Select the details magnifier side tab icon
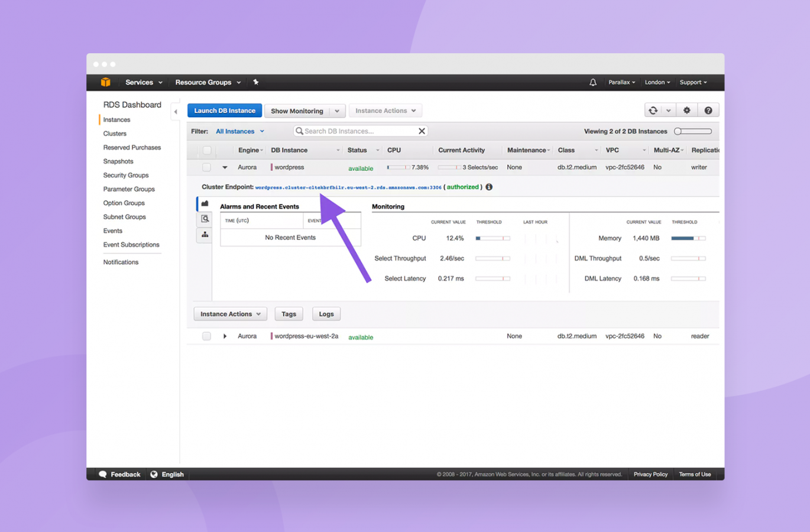Image resolution: width=810 pixels, height=532 pixels. pyautogui.click(x=205, y=219)
